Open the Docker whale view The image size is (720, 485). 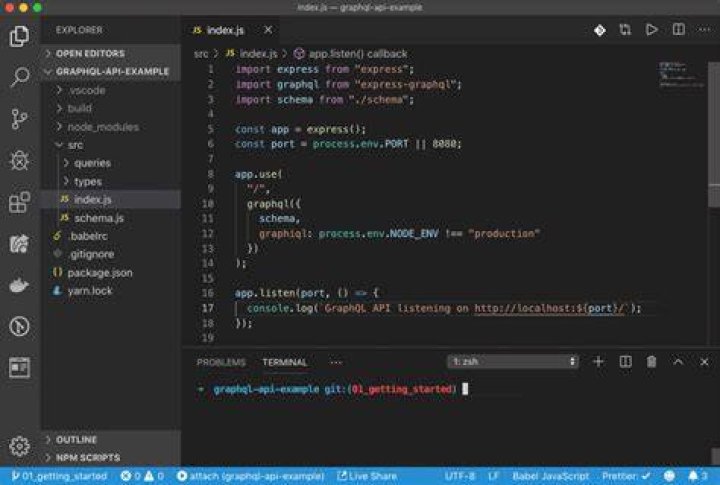pyautogui.click(x=19, y=285)
